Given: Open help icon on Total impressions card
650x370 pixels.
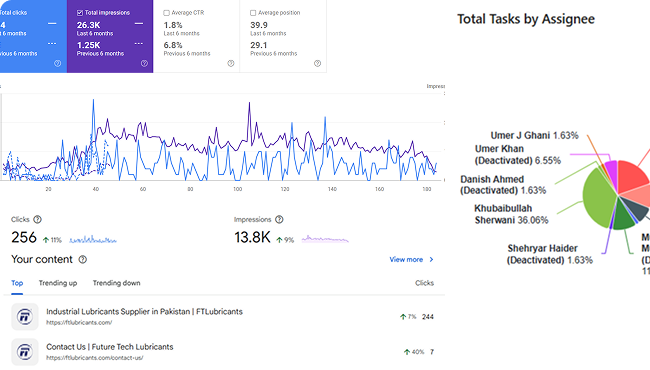Looking at the screenshot, I should click(x=144, y=63).
